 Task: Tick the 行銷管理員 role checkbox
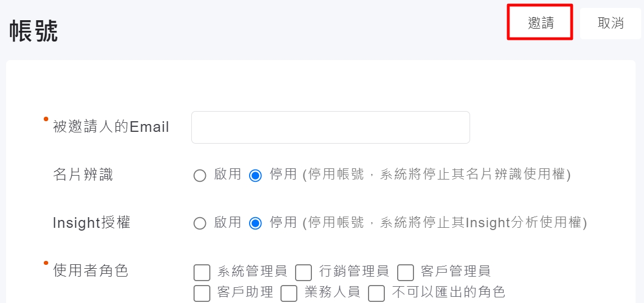tap(303, 273)
